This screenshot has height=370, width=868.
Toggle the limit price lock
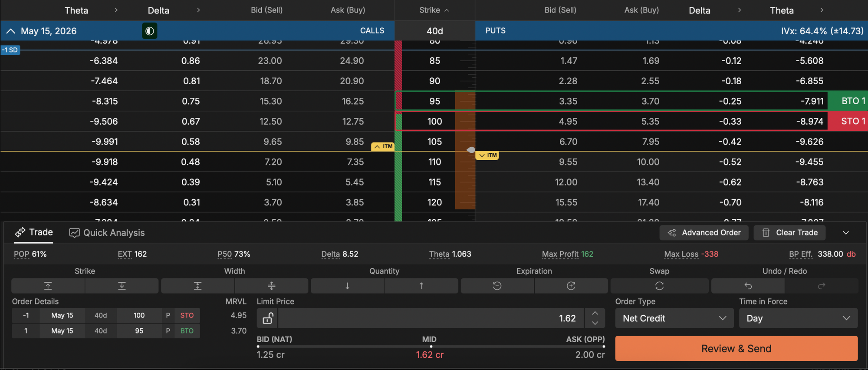click(x=267, y=318)
